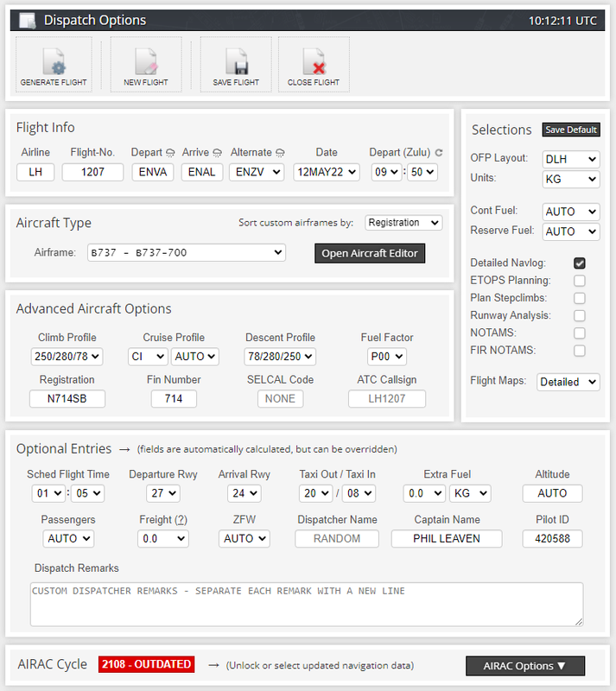Open the Climb Profile 250/280/78 dropdown
616x691 pixels.
click(67, 357)
